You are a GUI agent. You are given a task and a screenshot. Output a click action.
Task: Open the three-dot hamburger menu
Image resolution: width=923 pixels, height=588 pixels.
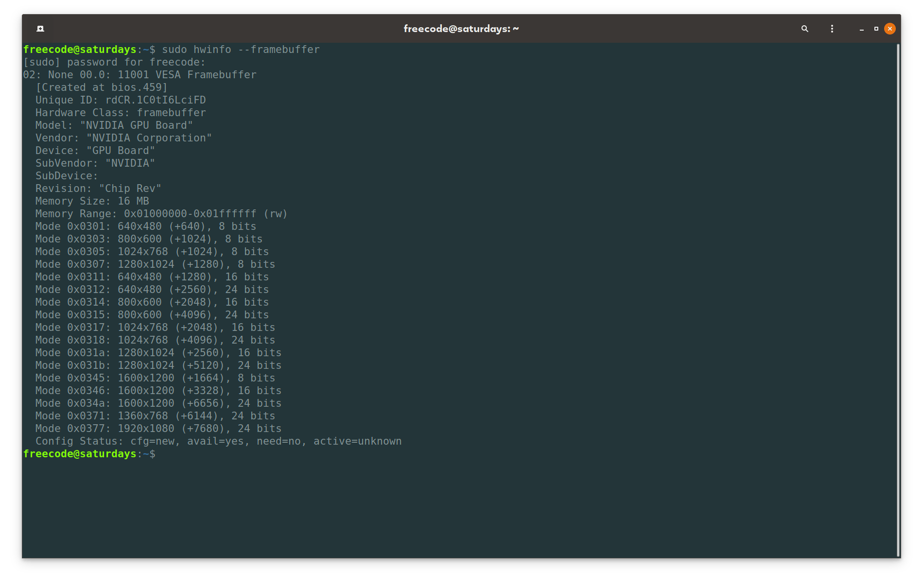click(832, 29)
